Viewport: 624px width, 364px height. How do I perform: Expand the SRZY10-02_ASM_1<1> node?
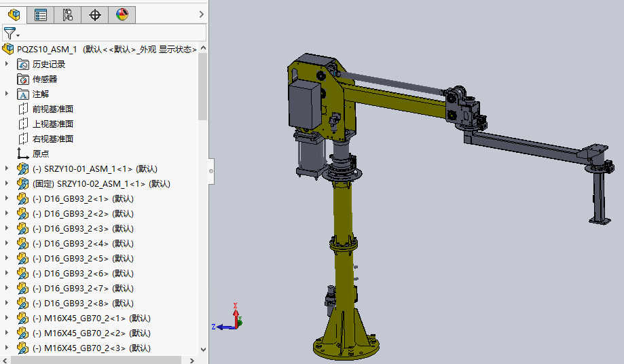point(6,183)
